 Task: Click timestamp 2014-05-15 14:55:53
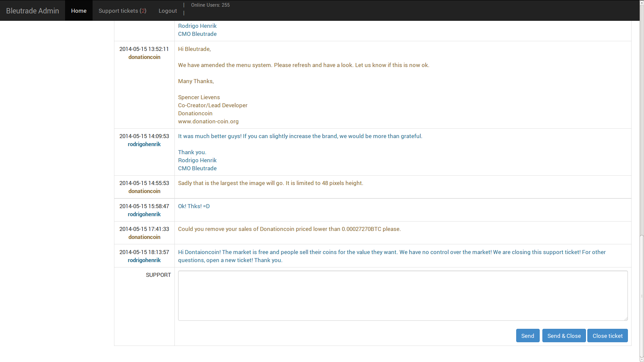coord(144,183)
